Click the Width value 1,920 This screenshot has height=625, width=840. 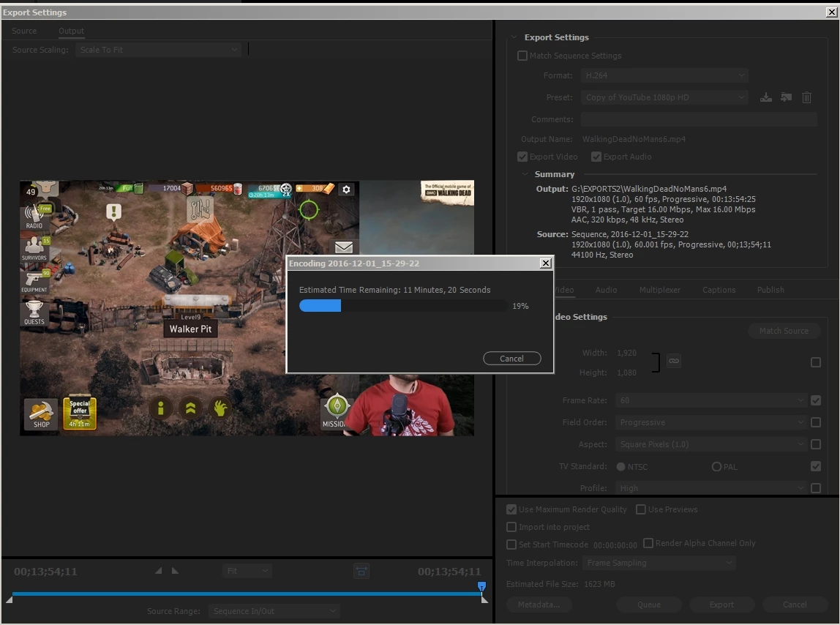click(627, 353)
